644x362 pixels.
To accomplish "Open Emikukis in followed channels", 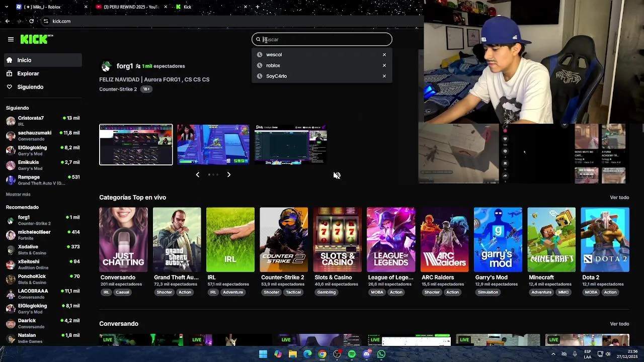I will [x=43, y=165].
